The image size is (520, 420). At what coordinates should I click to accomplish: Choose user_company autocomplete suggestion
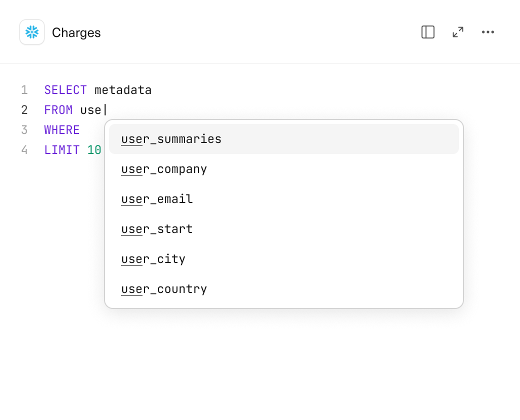(164, 169)
